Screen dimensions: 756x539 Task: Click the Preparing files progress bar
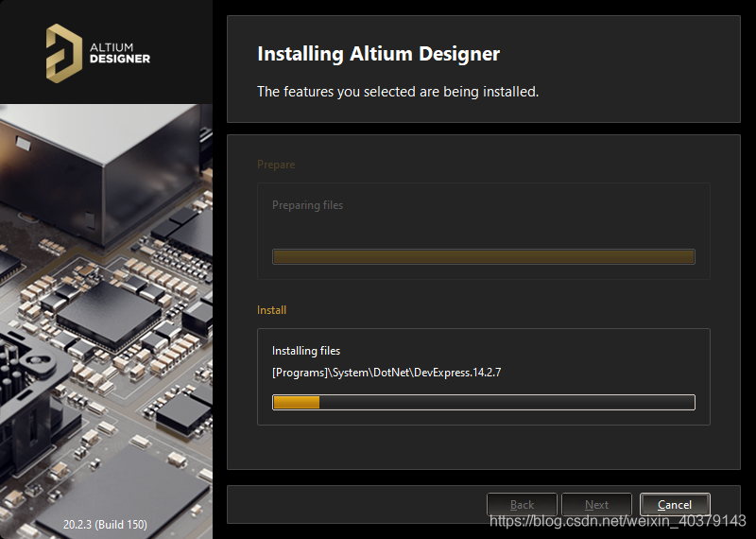coord(484,256)
